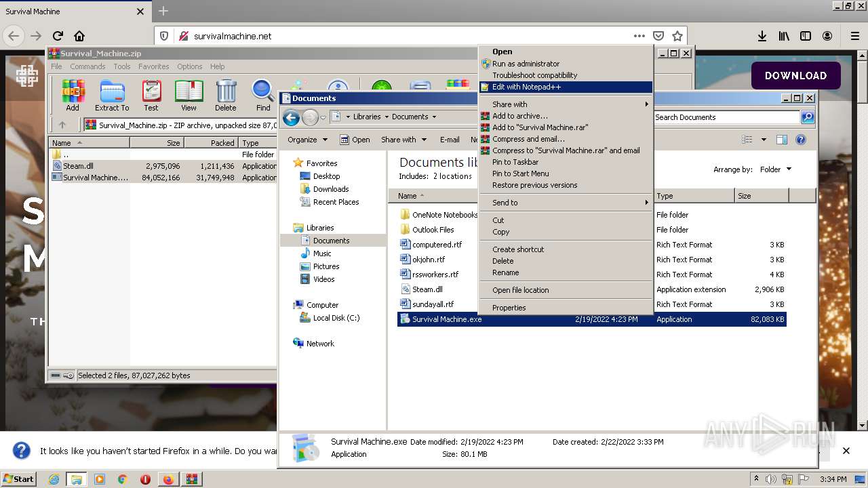Click Search Documents field
Viewport: 868px width, 488px height.
[x=726, y=117]
